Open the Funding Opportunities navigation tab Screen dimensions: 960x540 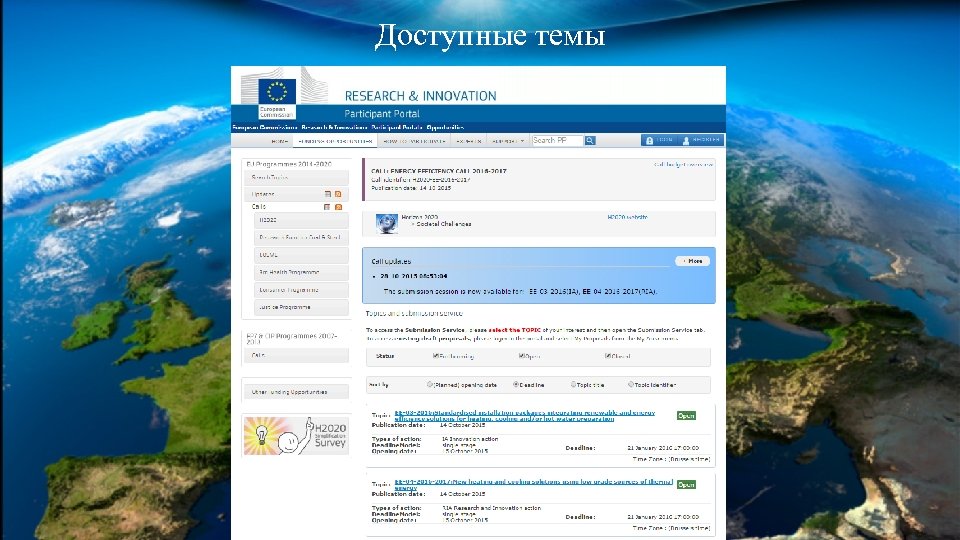point(335,141)
